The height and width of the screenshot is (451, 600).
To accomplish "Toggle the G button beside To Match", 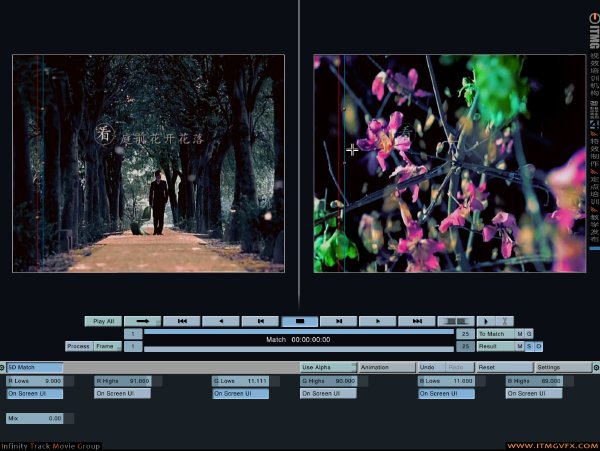I will click(x=529, y=334).
